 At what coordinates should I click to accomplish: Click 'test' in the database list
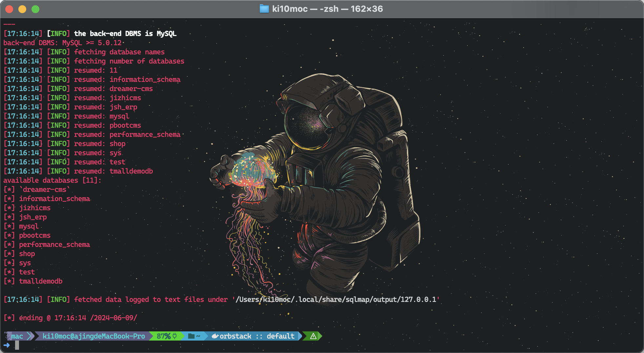click(x=27, y=272)
